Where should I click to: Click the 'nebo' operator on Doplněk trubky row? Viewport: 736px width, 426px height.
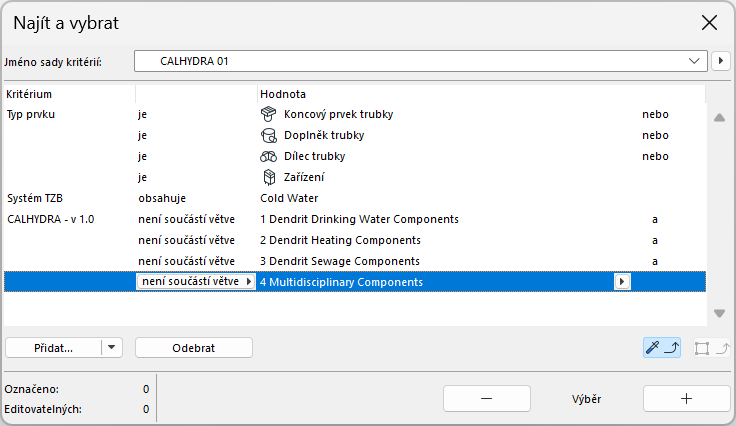(x=655, y=135)
